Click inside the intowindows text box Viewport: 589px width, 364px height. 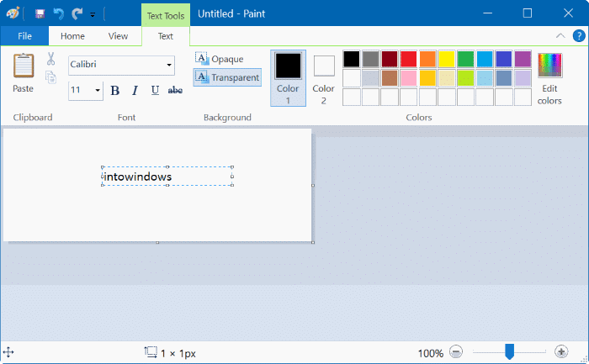coord(167,177)
